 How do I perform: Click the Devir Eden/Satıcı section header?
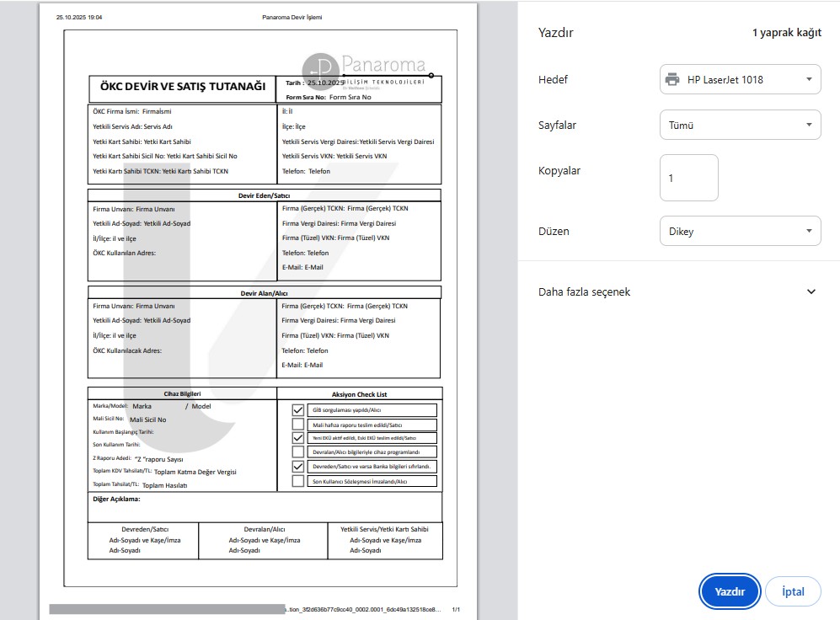264,195
